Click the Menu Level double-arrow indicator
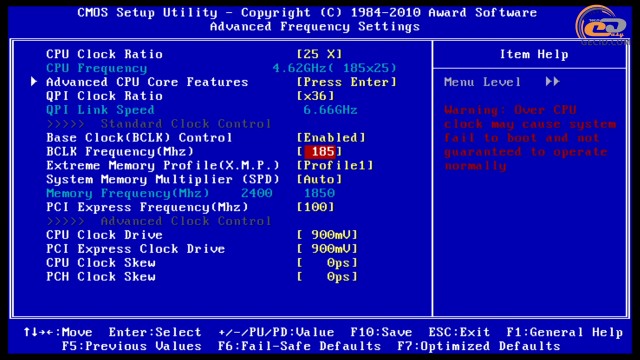The height and width of the screenshot is (360, 640). pyautogui.click(x=552, y=82)
